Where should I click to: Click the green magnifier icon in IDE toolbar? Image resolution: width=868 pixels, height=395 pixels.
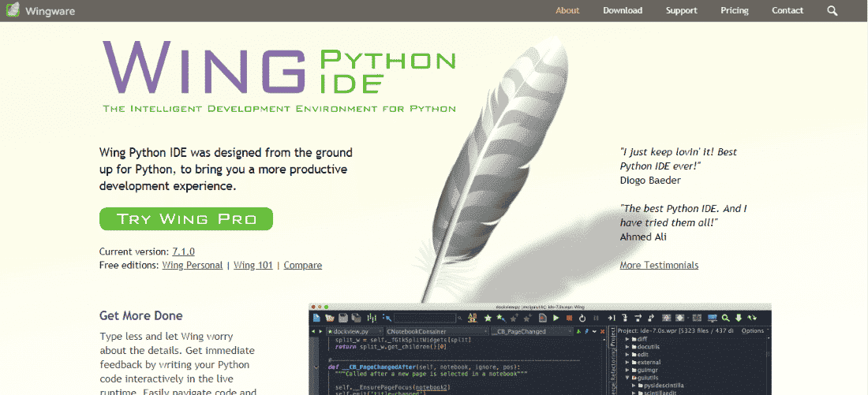point(726,318)
